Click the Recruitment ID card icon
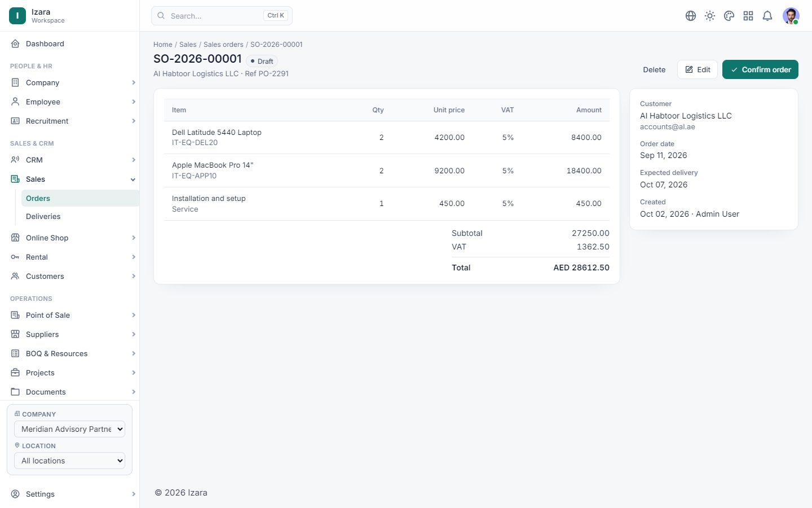 point(15,121)
